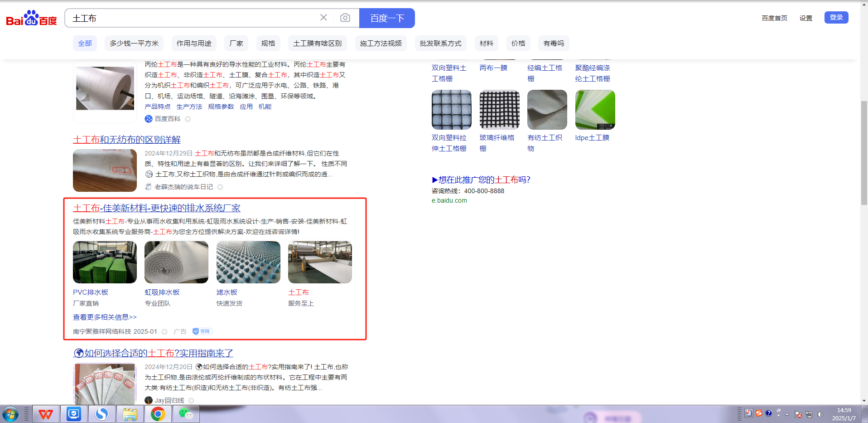Open 双向塑料拉伸土工格栅 image

tap(452, 110)
